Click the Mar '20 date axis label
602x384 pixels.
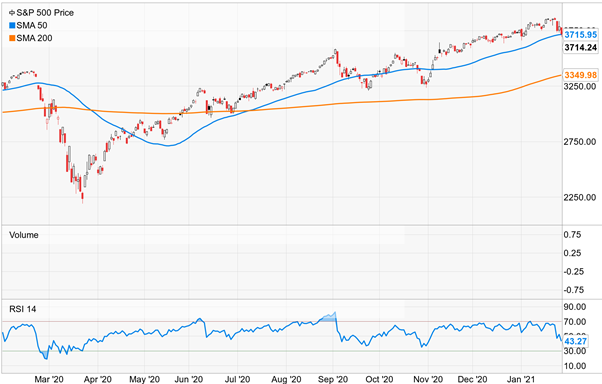point(49,379)
